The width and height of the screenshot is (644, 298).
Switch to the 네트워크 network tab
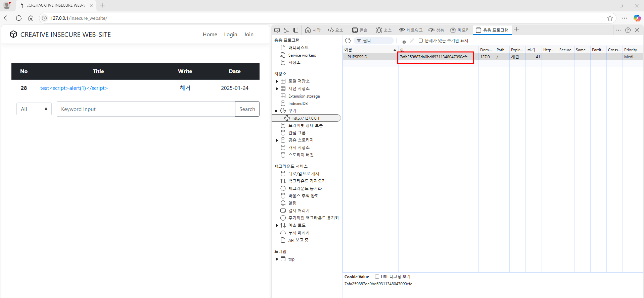411,30
